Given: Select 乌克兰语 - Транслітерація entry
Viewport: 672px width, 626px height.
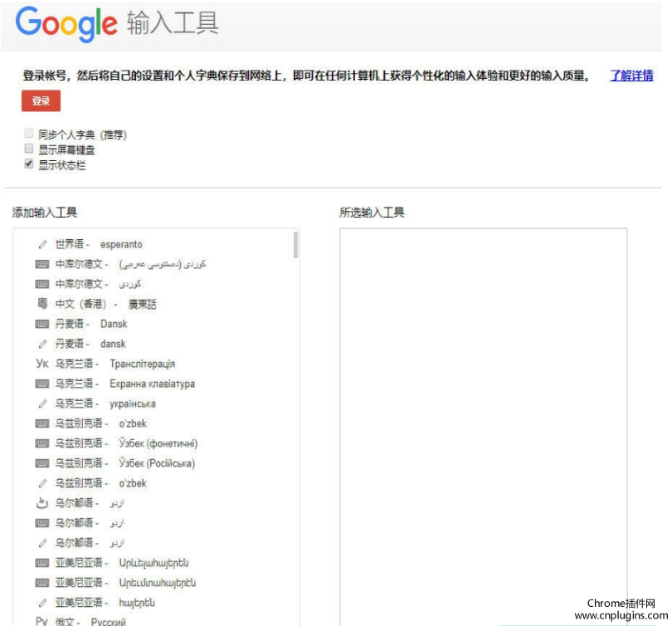Looking at the screenshot, I should (115, 364).
